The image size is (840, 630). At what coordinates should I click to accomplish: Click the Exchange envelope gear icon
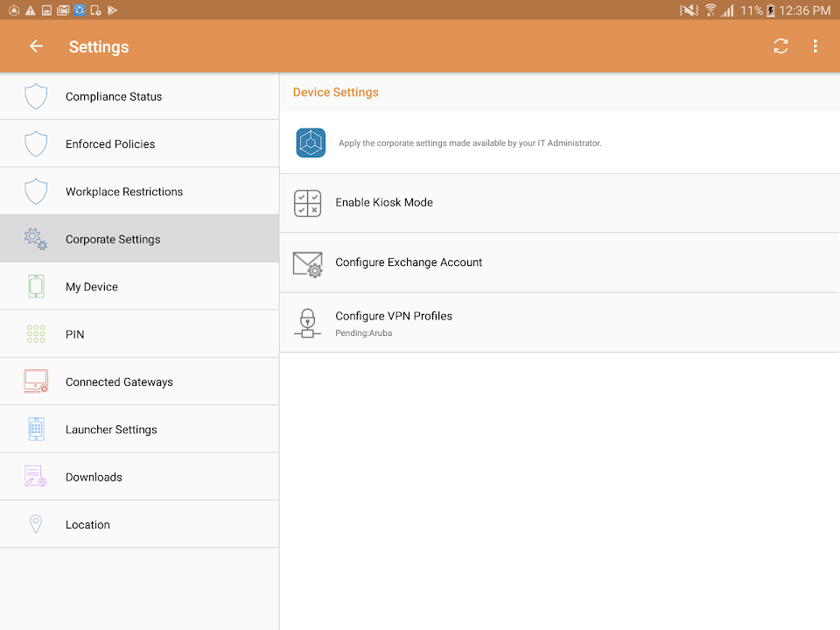pyautogui.click(x=308, y=264)
